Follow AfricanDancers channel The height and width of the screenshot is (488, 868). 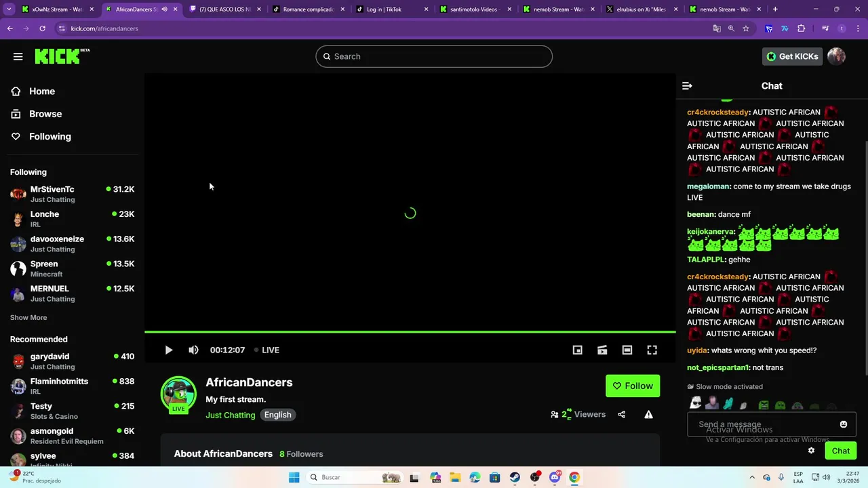click(633, 386)
